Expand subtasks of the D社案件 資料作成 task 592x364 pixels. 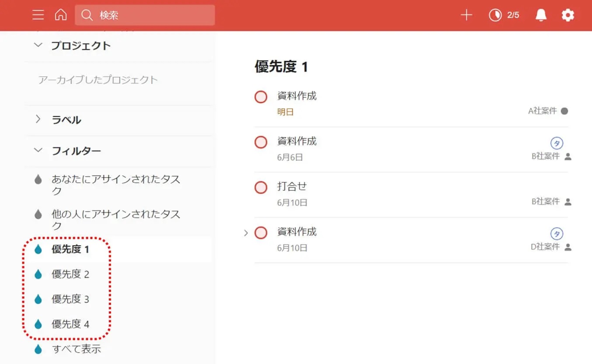click(246, 233)
